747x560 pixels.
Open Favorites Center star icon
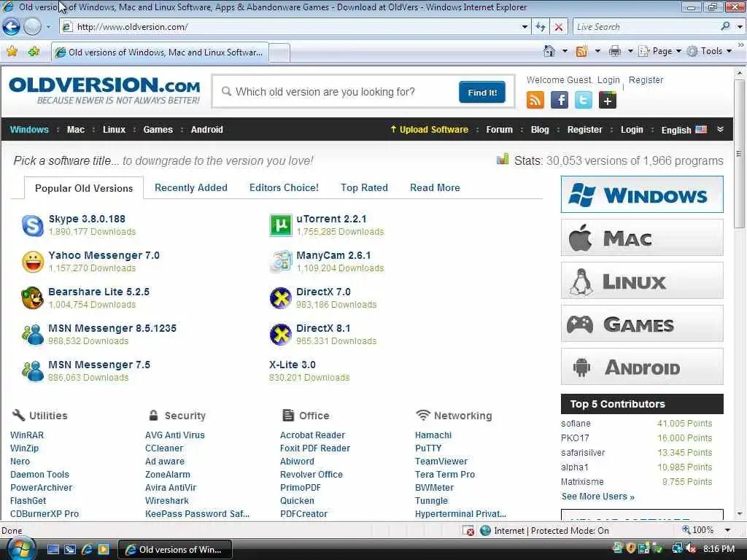[12, 52]
